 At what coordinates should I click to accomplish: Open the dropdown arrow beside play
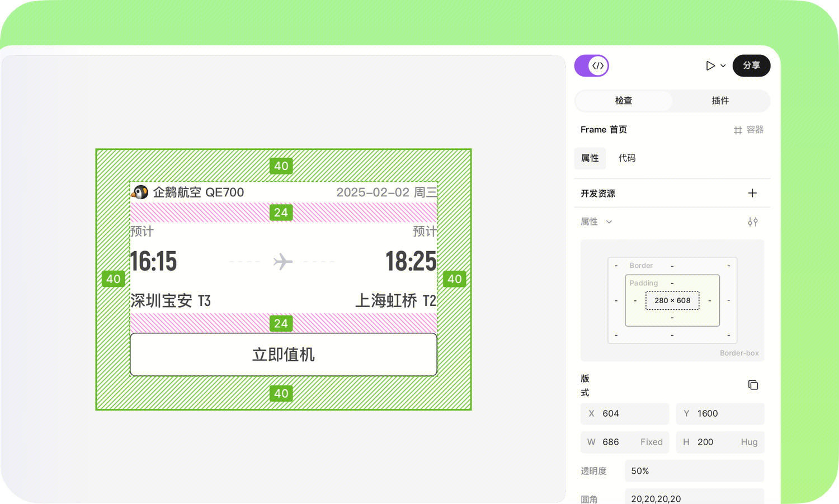pos(723,66)
